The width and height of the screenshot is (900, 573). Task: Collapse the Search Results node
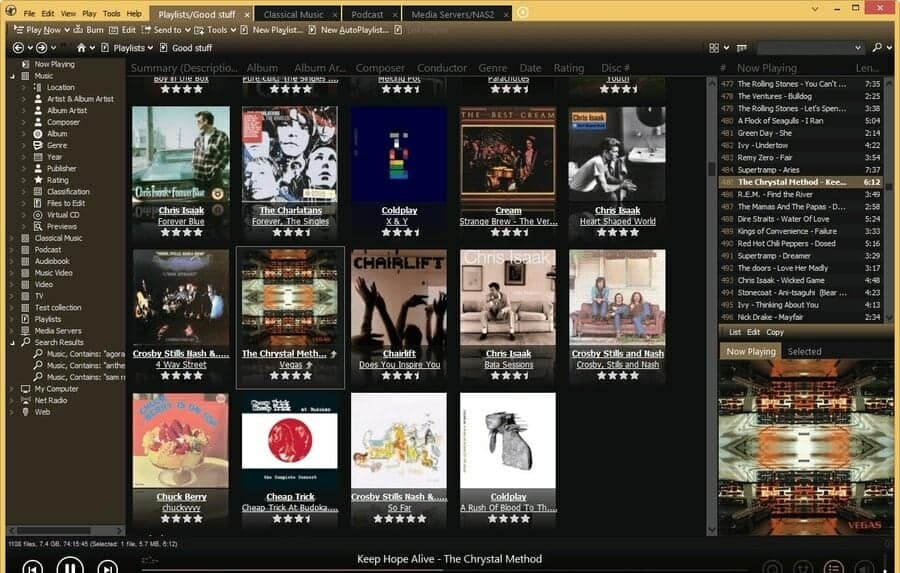(13, 342)
